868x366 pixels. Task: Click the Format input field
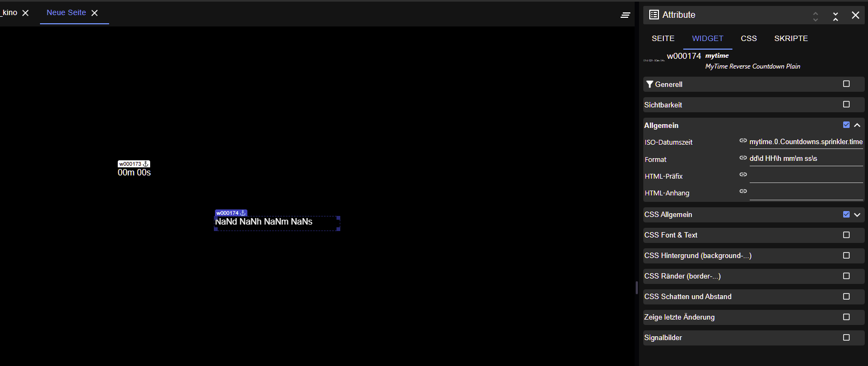806,159
